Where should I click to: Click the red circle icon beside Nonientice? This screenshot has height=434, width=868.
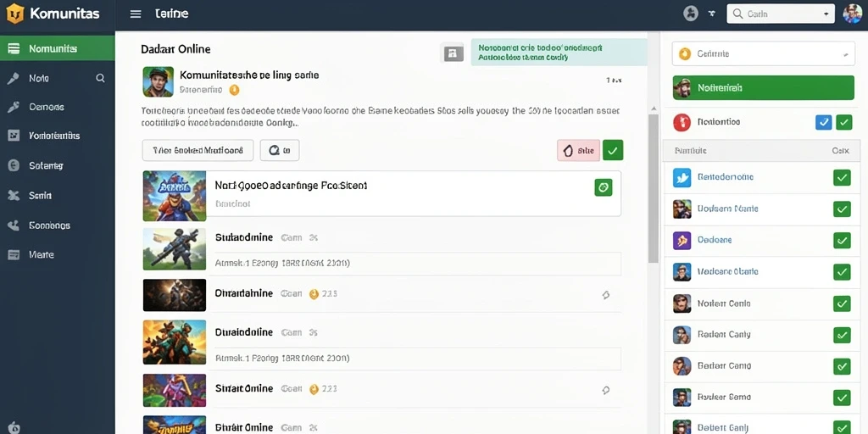click(682, 122)
